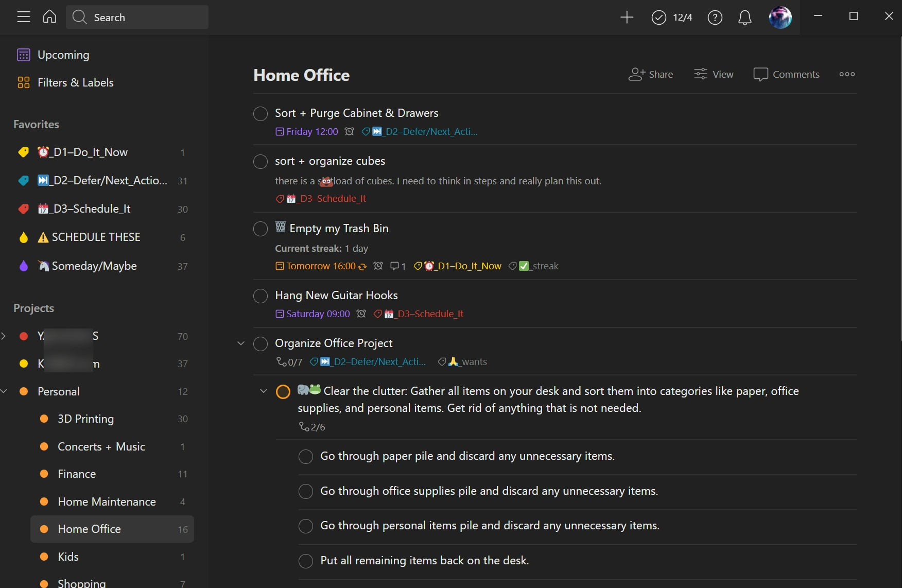Click reminder alarm icon on Empty Trash Bin task

pyautogui.click(x=378, y=266)
